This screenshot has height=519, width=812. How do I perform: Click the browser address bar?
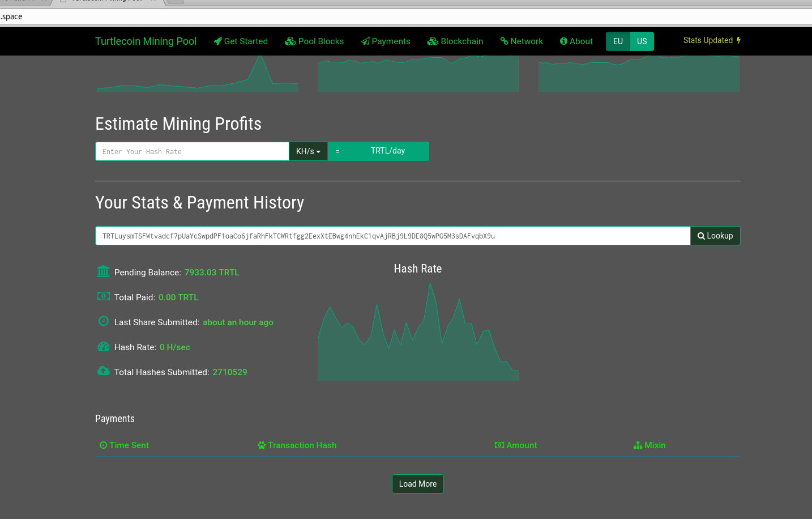(406, 16)
